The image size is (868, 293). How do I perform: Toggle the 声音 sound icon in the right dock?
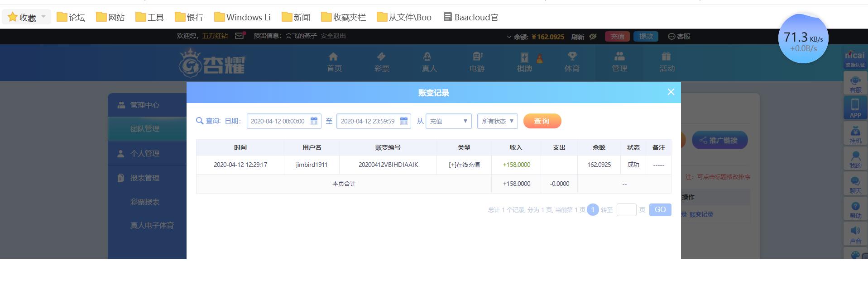(x=855, y=235)
